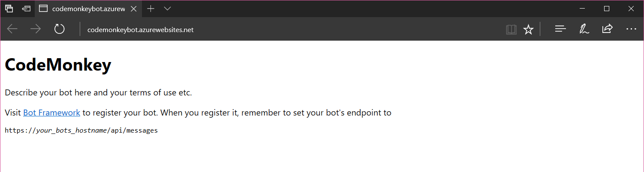644x172 pixels.
Task: Add page to favorites with star icon
Action: tap(528, 29)
